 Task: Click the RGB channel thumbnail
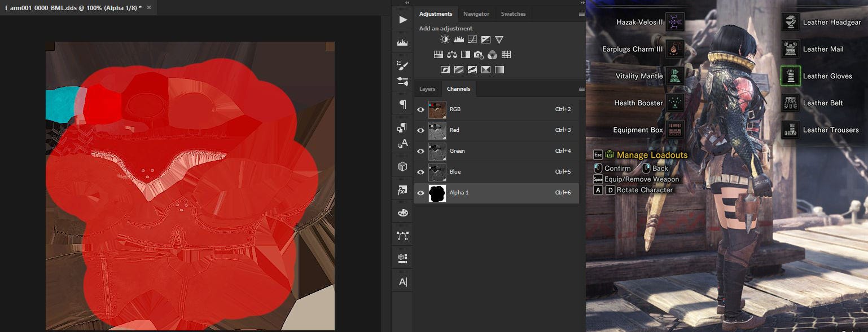point(437,109)
